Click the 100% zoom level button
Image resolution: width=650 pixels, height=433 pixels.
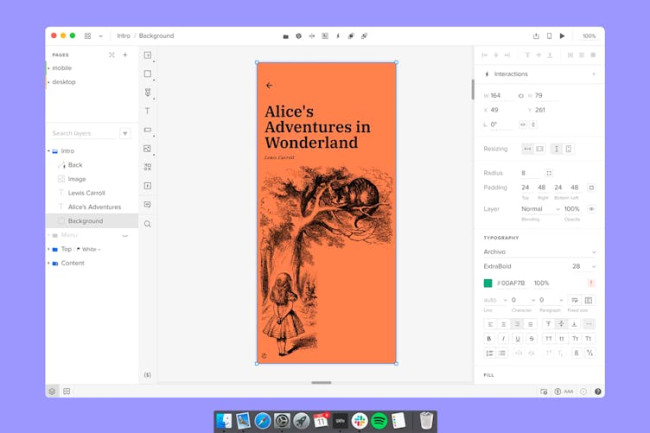tap(589, 36)
